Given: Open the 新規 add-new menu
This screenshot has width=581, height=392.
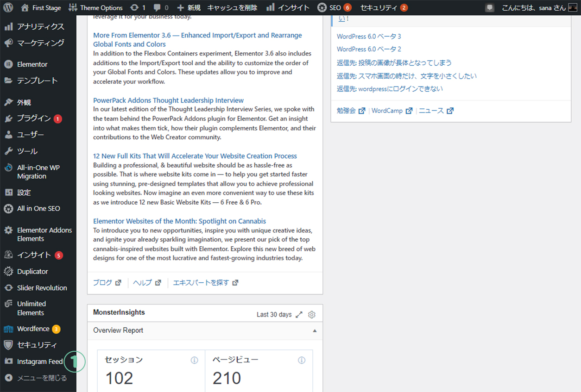Looking at the screenshot, I should (x=189, y=7).
